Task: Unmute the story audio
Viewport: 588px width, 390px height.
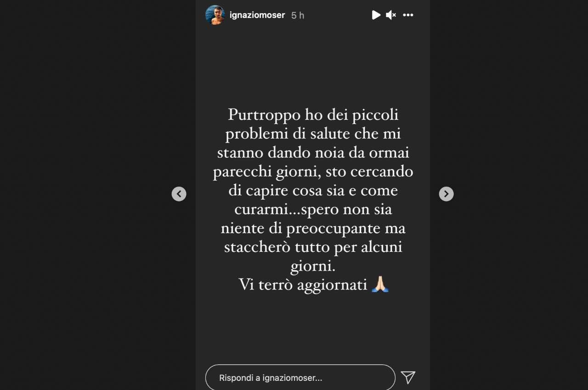Action: click(391, 15)
